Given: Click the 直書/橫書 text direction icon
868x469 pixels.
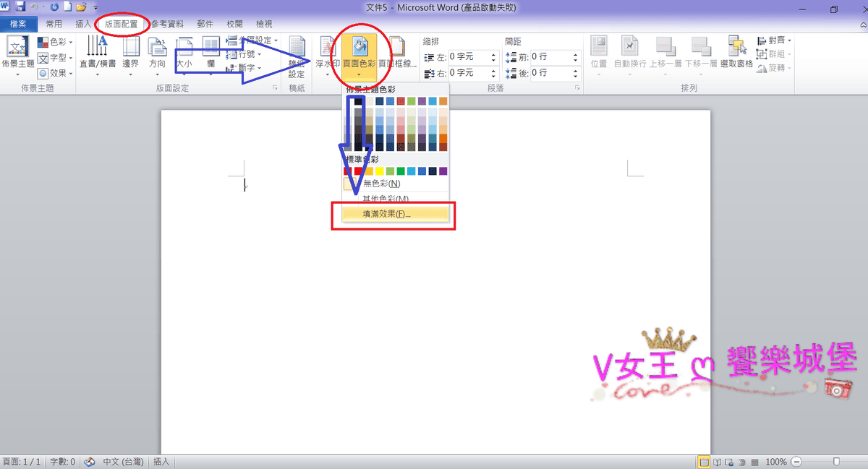Looking at the screenshot, I should 97,52.
